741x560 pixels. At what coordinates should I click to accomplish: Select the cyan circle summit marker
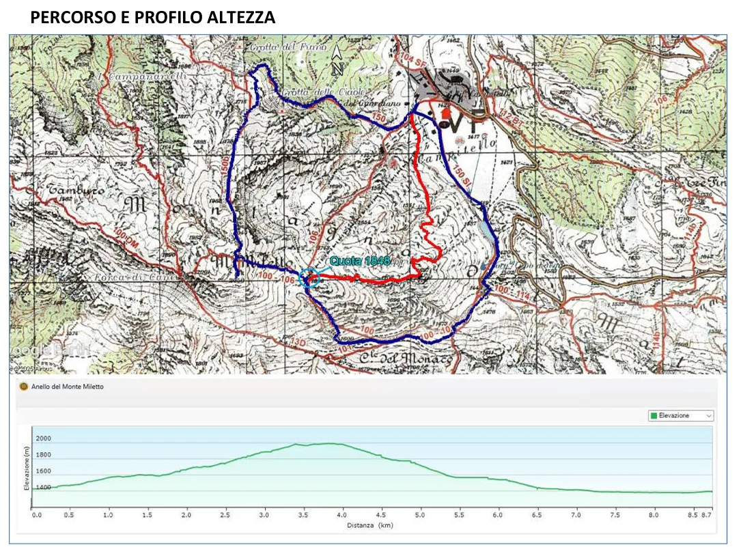click(x=309, y=278)
